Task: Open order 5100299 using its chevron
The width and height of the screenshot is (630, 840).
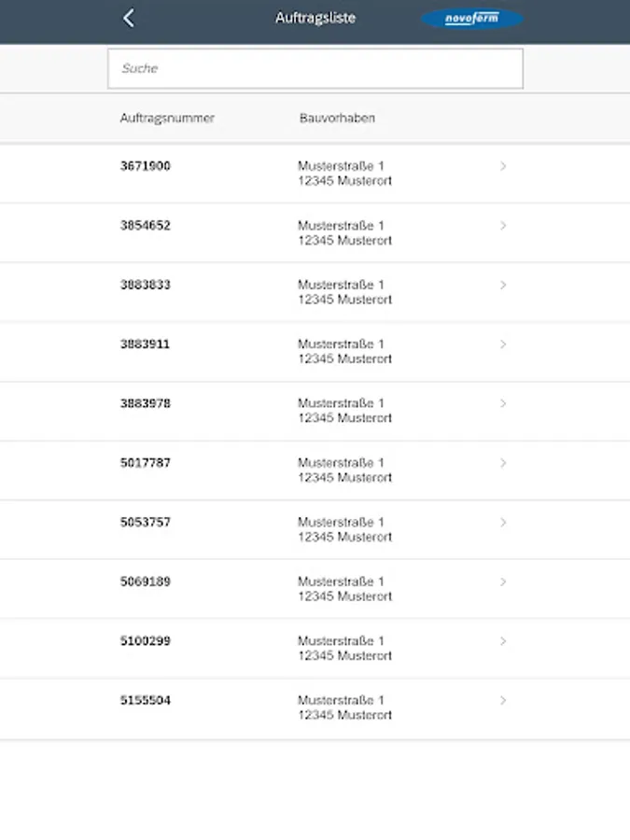Action: (503, 641)
